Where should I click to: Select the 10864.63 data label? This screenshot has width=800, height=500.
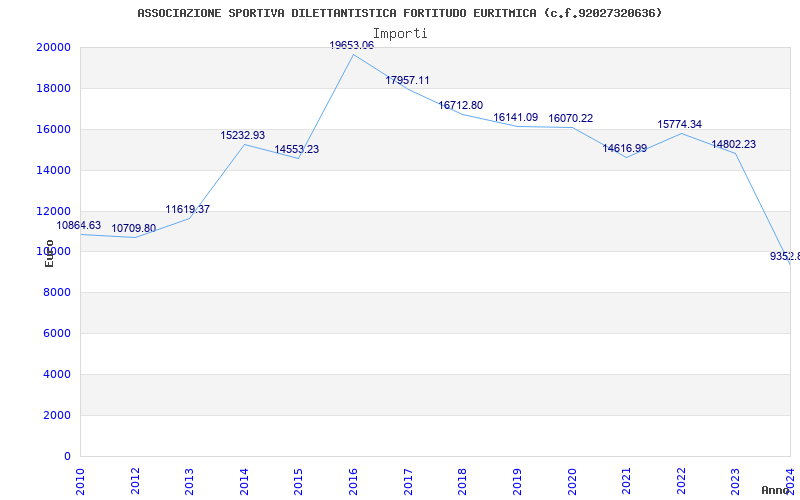click(79, 226)
